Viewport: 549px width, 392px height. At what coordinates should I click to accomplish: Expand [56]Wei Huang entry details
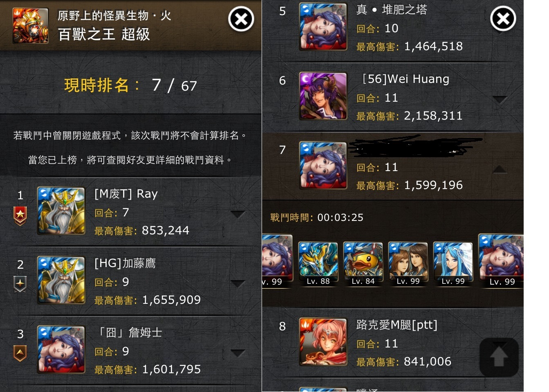click(500, 99)
